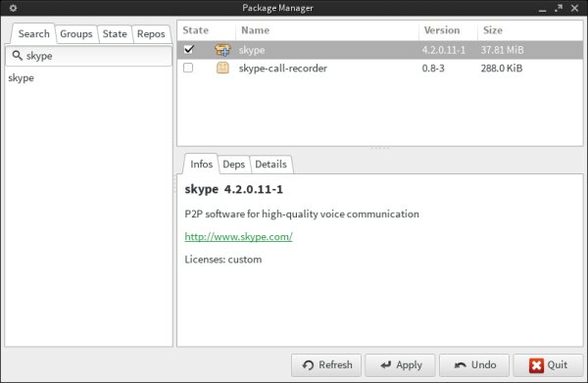588x383 pixels.
Task: Show the Details tab
Action: [270, 165]
